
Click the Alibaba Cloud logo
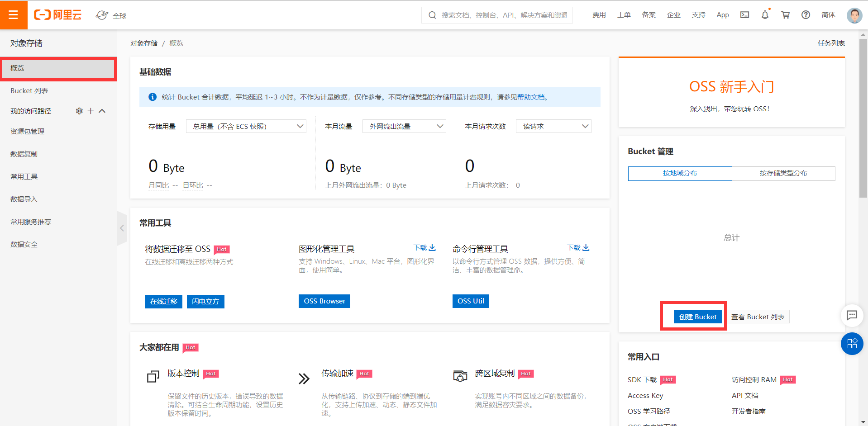58,14
